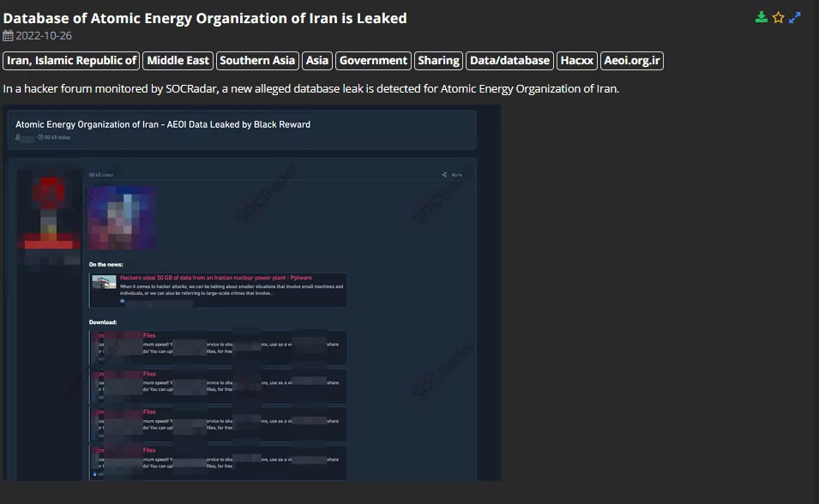Screen dimensions: 819x504
Task: Click the '00:45 today' timestamp under the thread title
Action: [x=57, y=137]
